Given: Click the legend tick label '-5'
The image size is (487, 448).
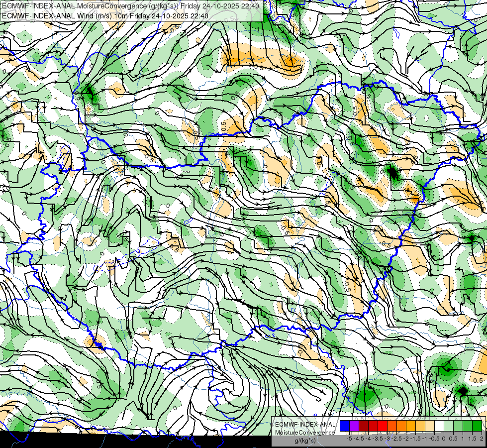Looking at the screenshot, I should [349, 439].
